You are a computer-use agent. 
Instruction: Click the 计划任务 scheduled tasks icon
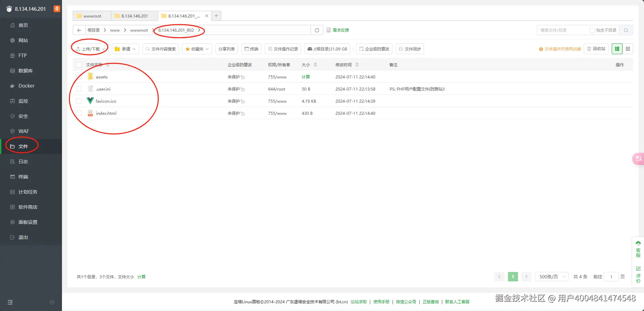pyautogui.click(x=12, y=192)
